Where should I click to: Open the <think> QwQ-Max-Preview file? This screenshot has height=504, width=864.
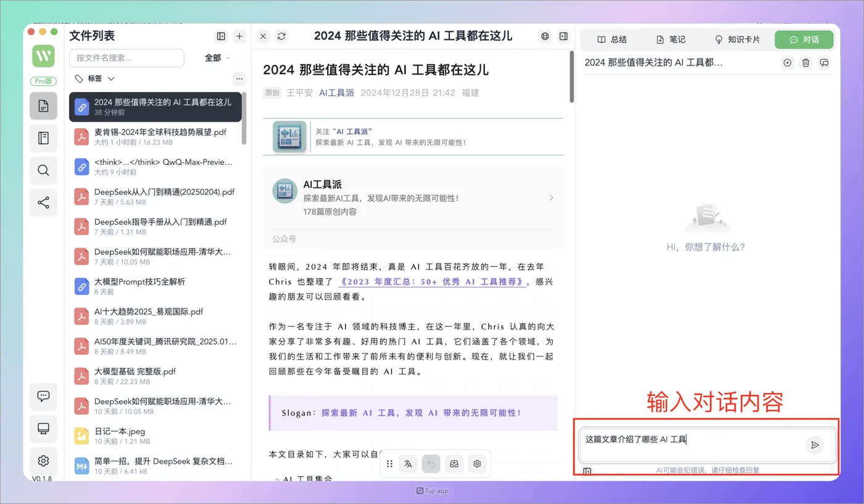[x=156, y=167]
